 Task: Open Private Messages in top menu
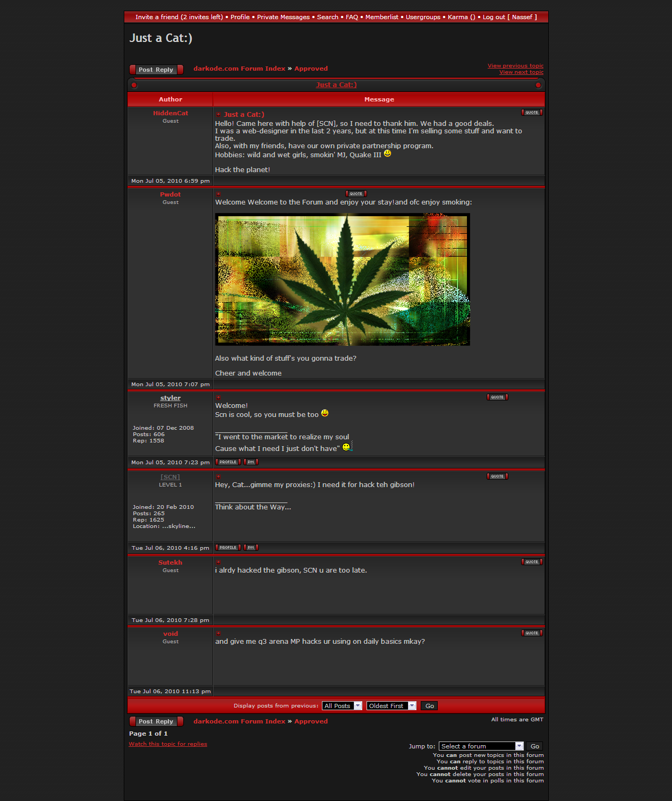coord(283,17)
